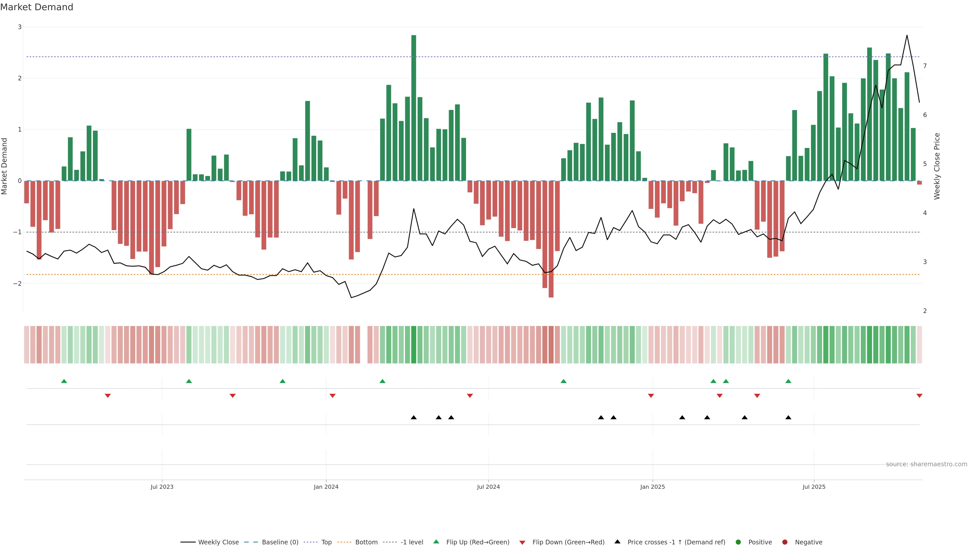Click the last red flip-down marker at far right
The width and height of the screenshot is (980, 551).
920,396
